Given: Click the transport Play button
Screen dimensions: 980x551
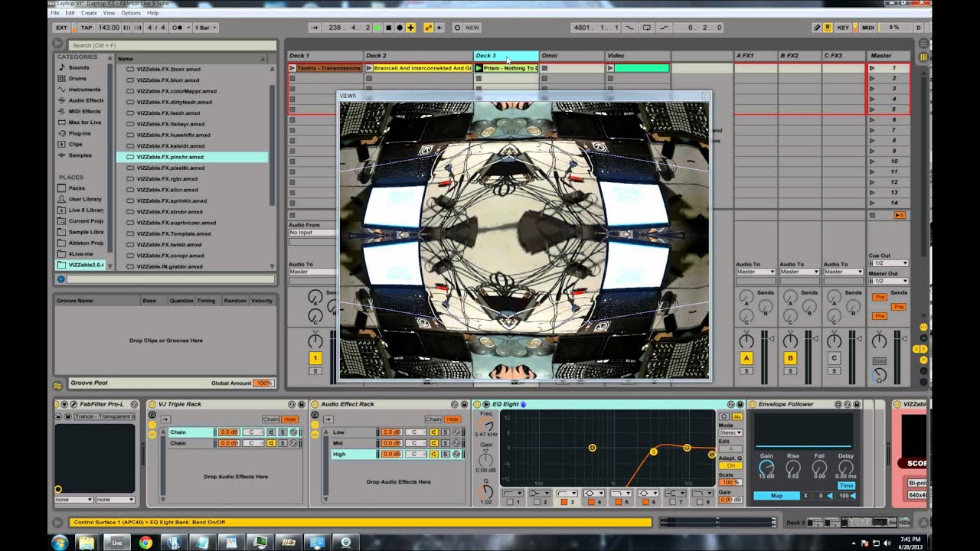Looking at the screenshot, I should (377, 28).
